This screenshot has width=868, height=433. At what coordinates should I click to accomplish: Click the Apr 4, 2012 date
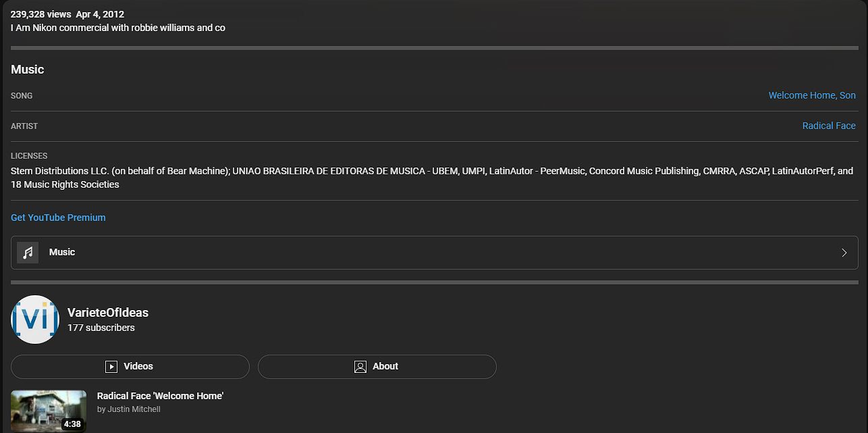point(100,14)
